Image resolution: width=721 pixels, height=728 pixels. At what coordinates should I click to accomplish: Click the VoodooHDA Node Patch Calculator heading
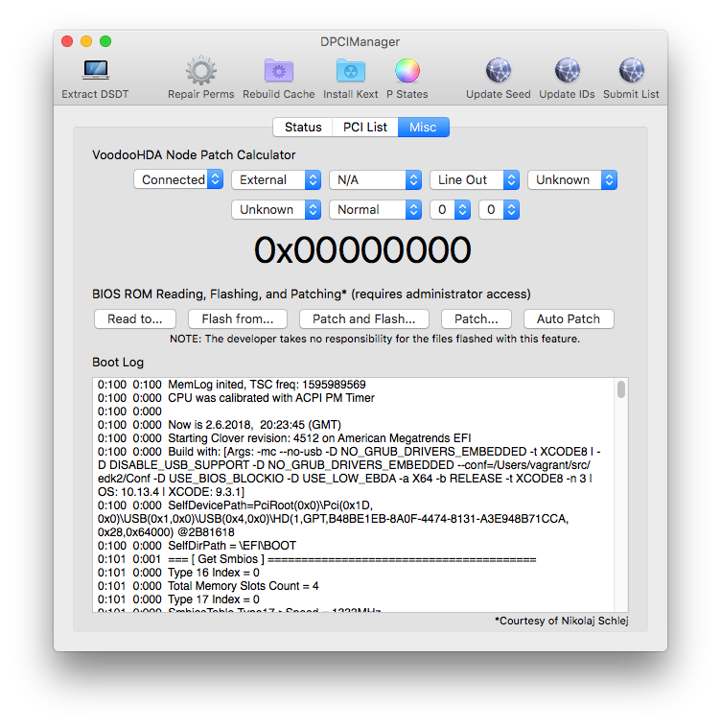(x=194, y=155)
